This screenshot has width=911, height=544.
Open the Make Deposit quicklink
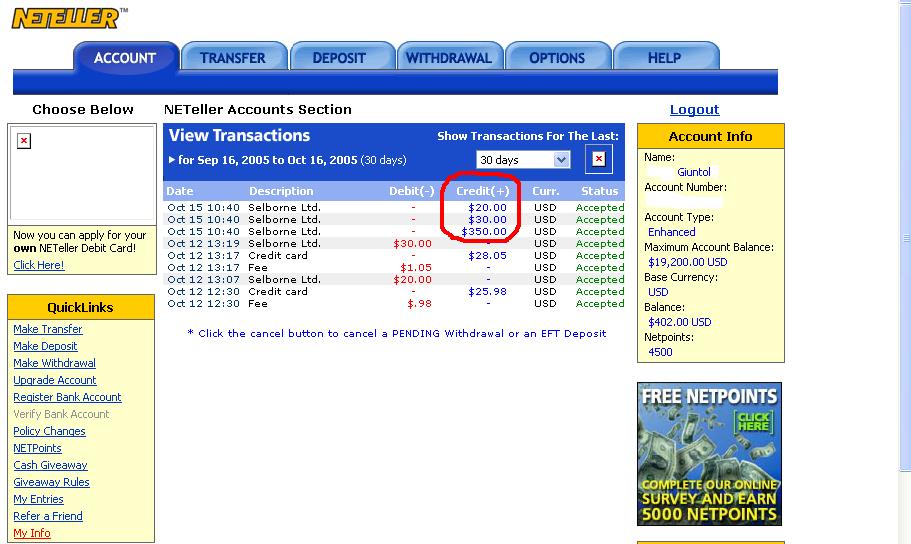[45, 346]
